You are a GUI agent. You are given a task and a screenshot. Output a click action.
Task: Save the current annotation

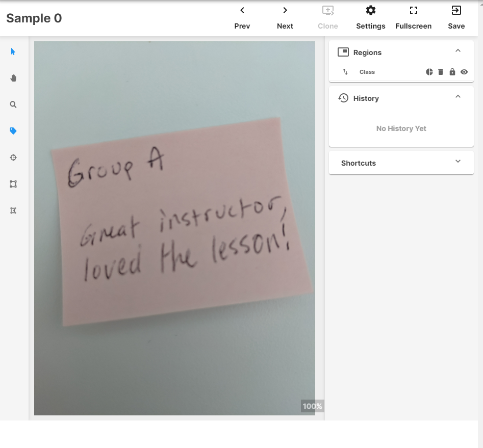click(456, 15)
